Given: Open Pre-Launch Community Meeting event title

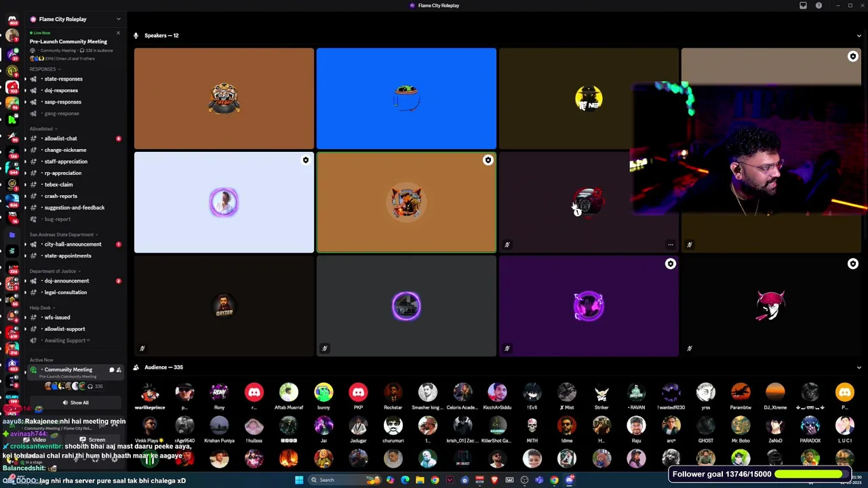Looking at the screenshot, I should tap(68, 41).
